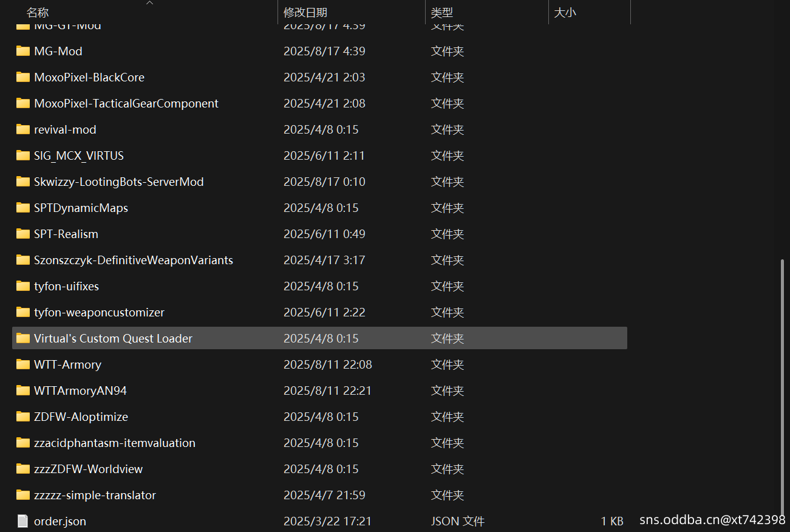The image size is (790, 532).
Task: Click the 2025/8/17 0:10 date cell
Action: pos(324,182)
